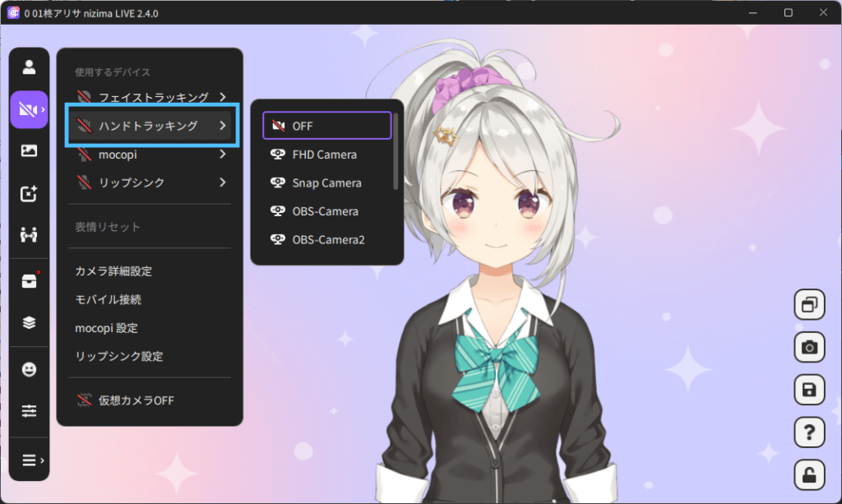Viewport: 842px width, 504px height.
Task: Click the camera tracking sidebar icon
Action: click(29, 109)
